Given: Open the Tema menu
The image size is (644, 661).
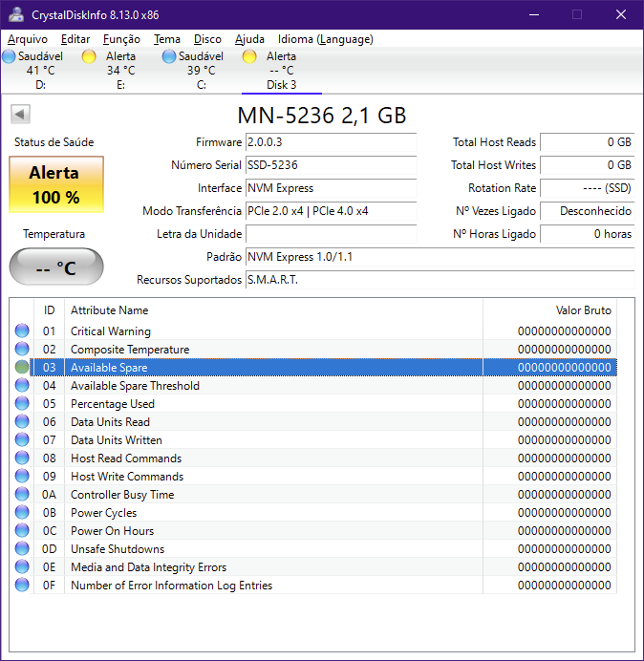Looking at the screenshot, I should 167,39.
